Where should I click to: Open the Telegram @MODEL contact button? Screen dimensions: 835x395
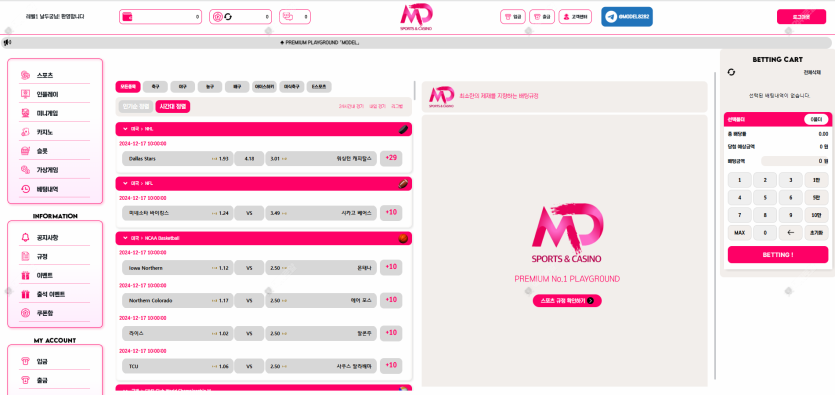[x=627, y=17]
